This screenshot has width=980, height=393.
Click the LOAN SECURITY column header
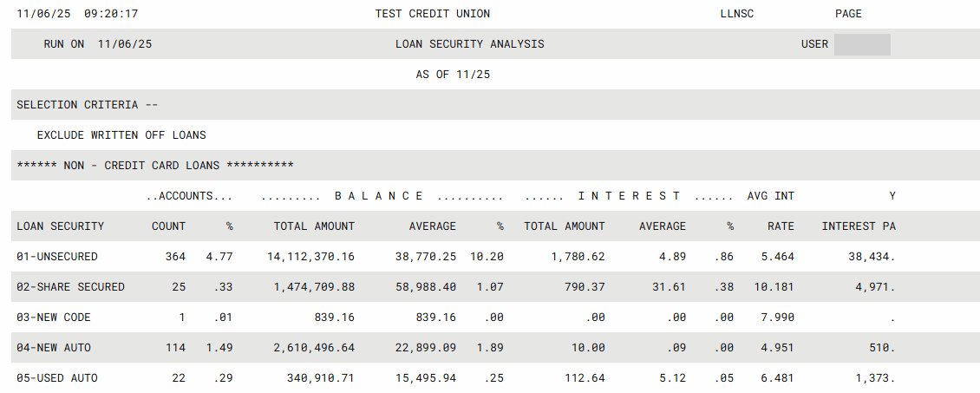(x=60, y=226)
